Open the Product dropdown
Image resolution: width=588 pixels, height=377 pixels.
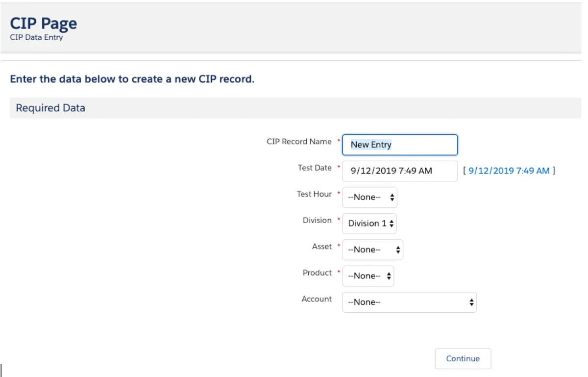(368, 276)
